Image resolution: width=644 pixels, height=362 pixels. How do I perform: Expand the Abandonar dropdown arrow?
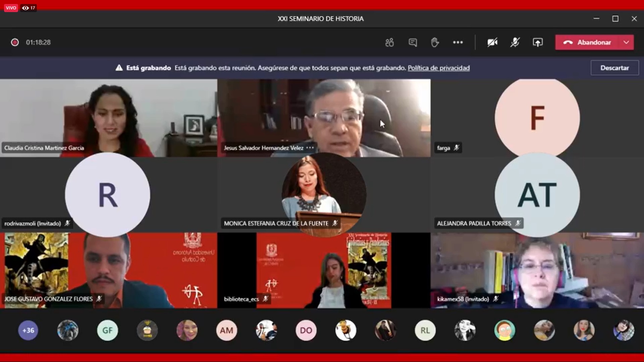[626, 43]
